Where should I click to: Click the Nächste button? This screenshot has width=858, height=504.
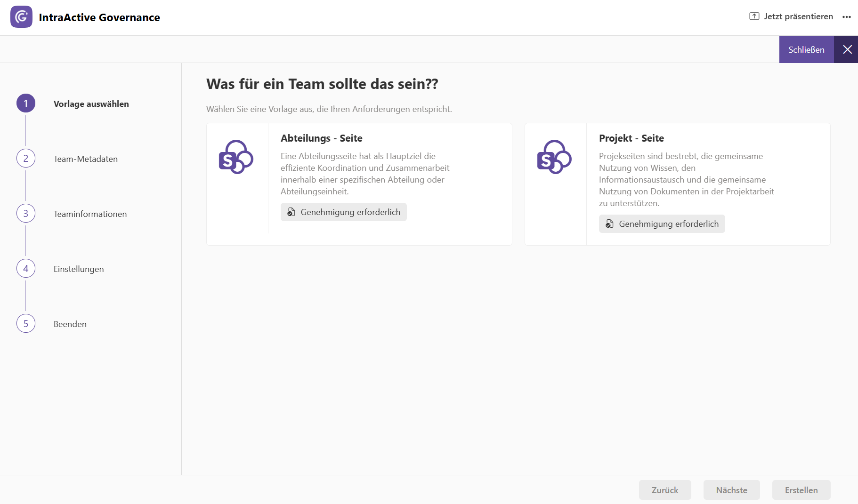coord(732,490)
